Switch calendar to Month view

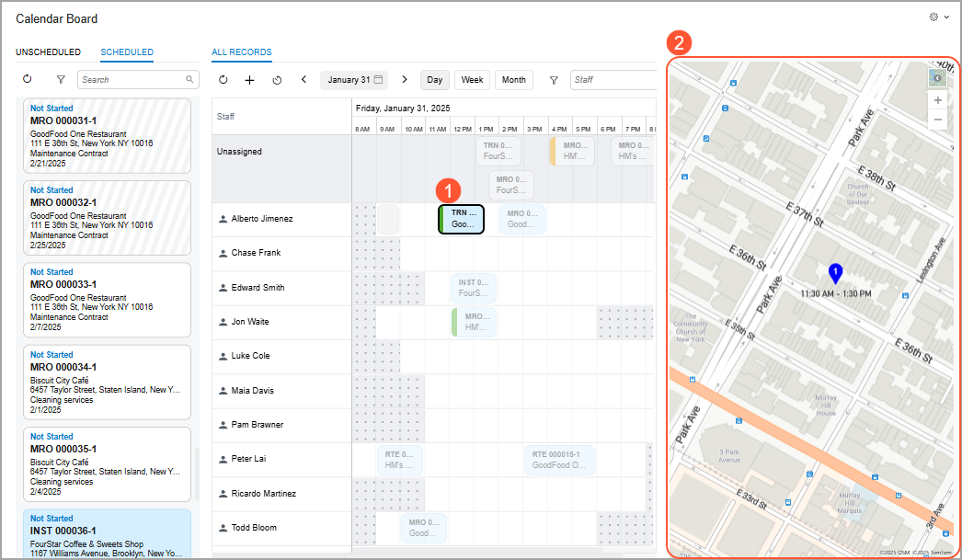[514, 80]
